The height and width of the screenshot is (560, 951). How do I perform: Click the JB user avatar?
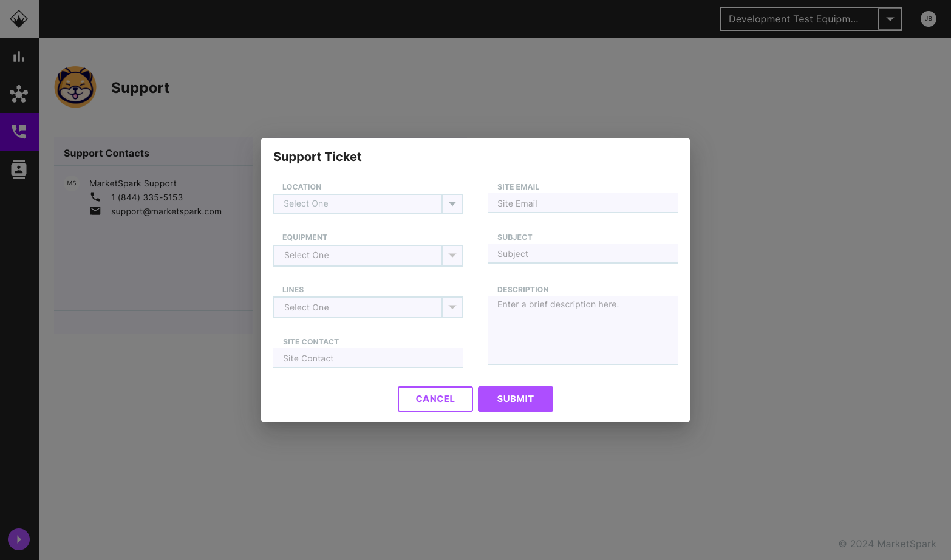[928, 19]
